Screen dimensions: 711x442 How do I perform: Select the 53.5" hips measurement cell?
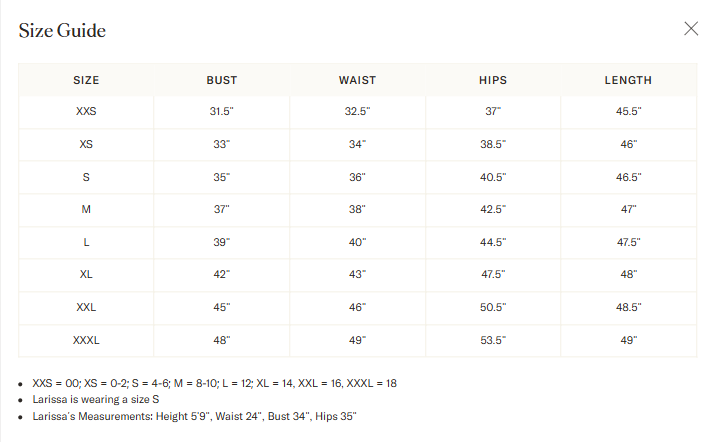pos(493,340)
